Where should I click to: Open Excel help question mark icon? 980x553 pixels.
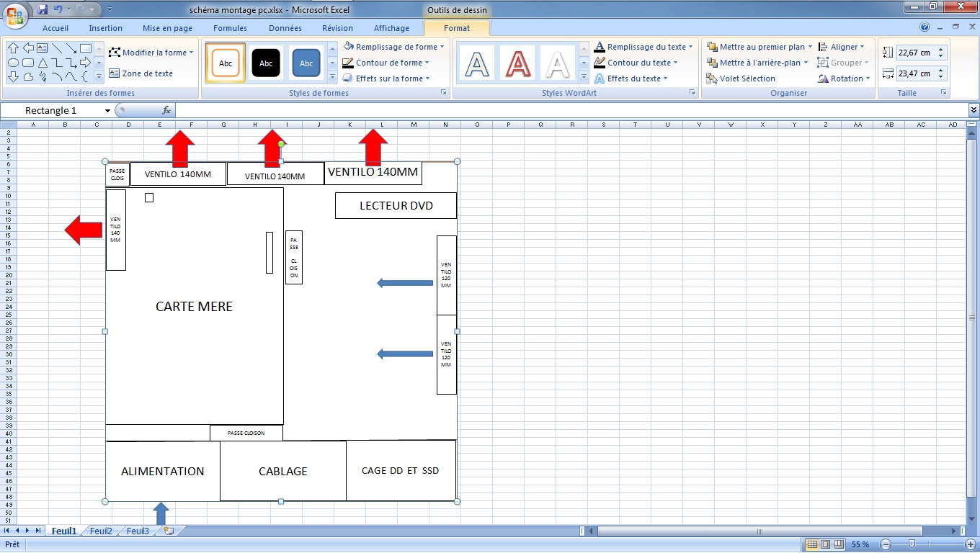click(925, 28)
